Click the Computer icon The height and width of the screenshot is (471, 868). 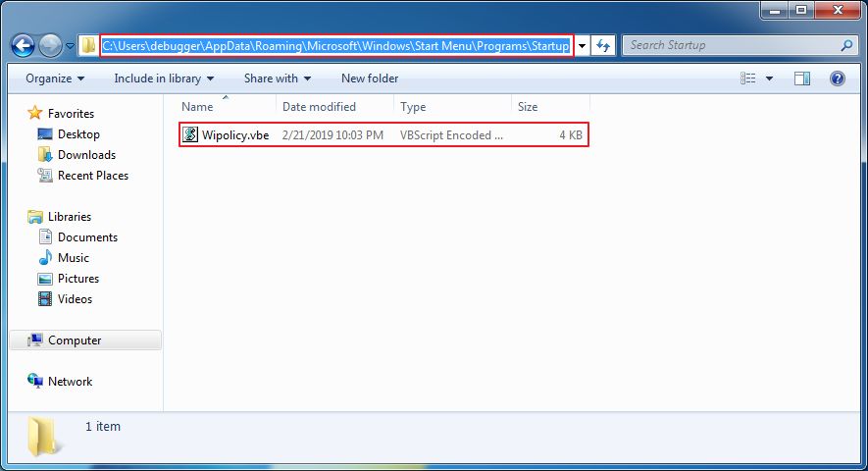[35, 340]
